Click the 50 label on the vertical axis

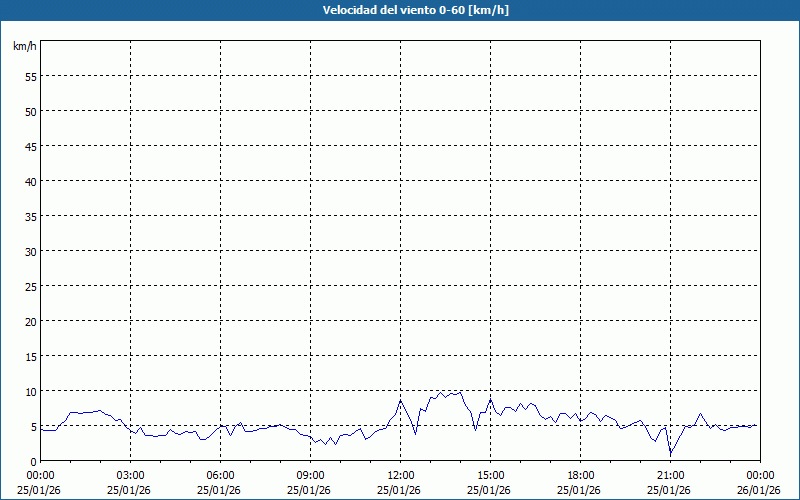[x=30, y=111]
